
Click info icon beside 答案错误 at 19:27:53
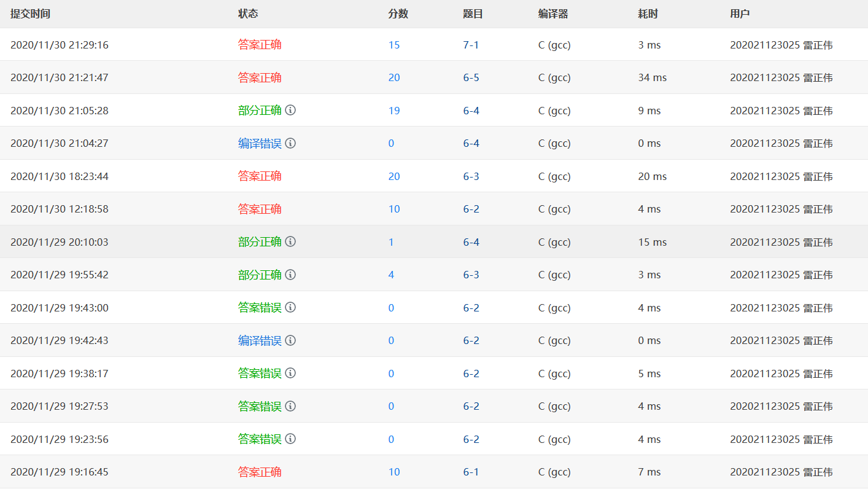[x=291, y=406]
